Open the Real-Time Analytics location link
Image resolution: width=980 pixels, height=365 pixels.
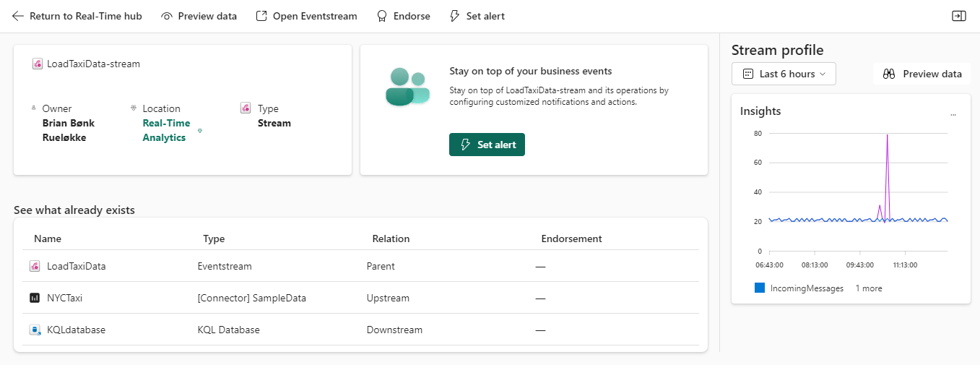166,130
